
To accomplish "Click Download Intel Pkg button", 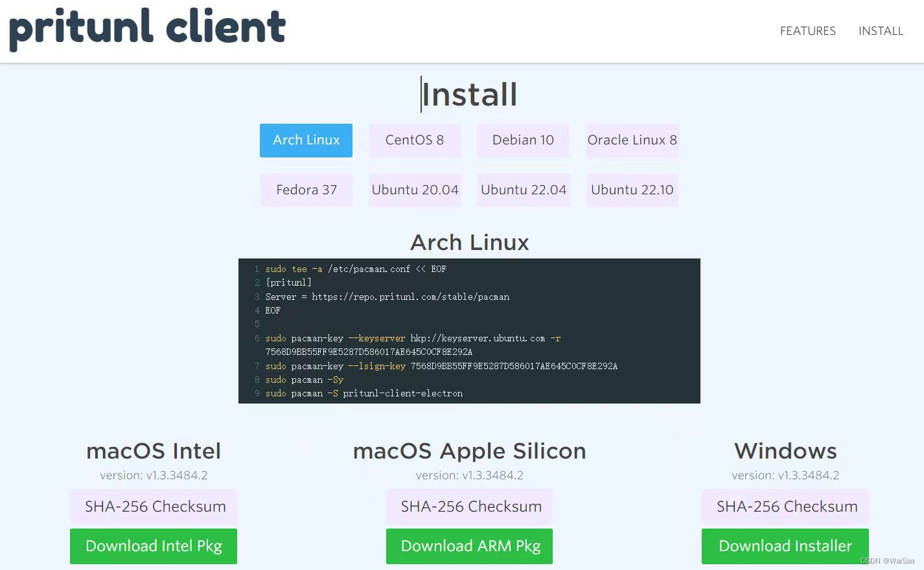I will pyautogui.click(x=154, y=546).
